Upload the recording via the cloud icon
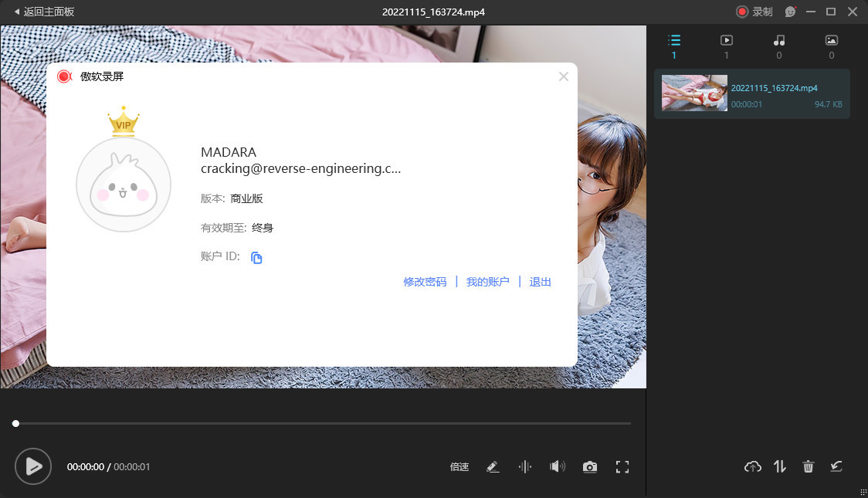Viewport: 868px width, 498px height. tap(751, 466)
